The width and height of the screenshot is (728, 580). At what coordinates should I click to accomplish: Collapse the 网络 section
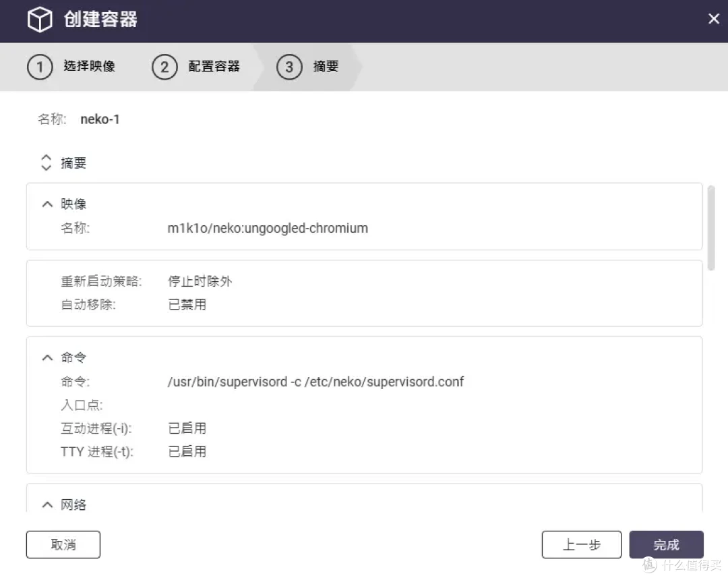(47, 504)
